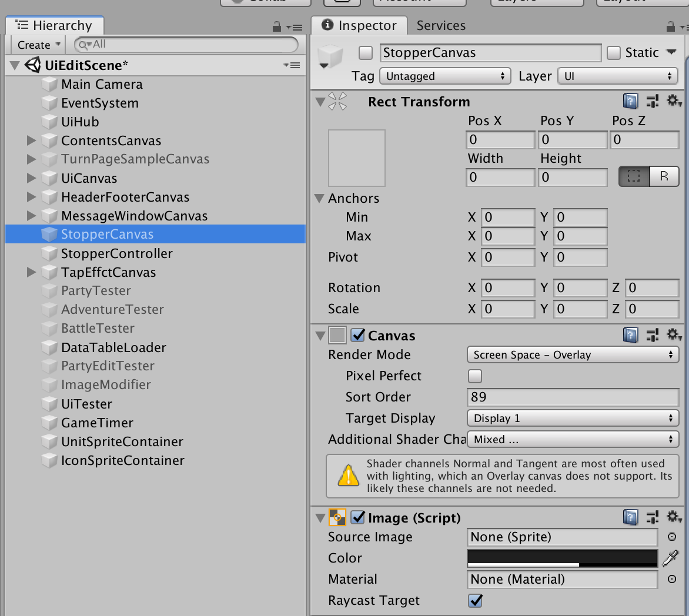Open Image (Script) preset icon
Image resolution: width=689 pixels, height=616 pixels.
tap(653, 517)
